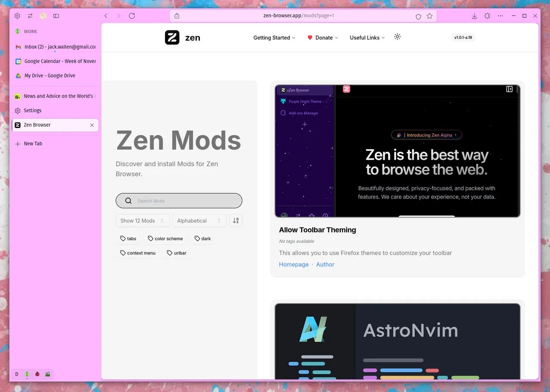
Task: Click the Allow Toolbar Theming title
Action: (318, 230)
